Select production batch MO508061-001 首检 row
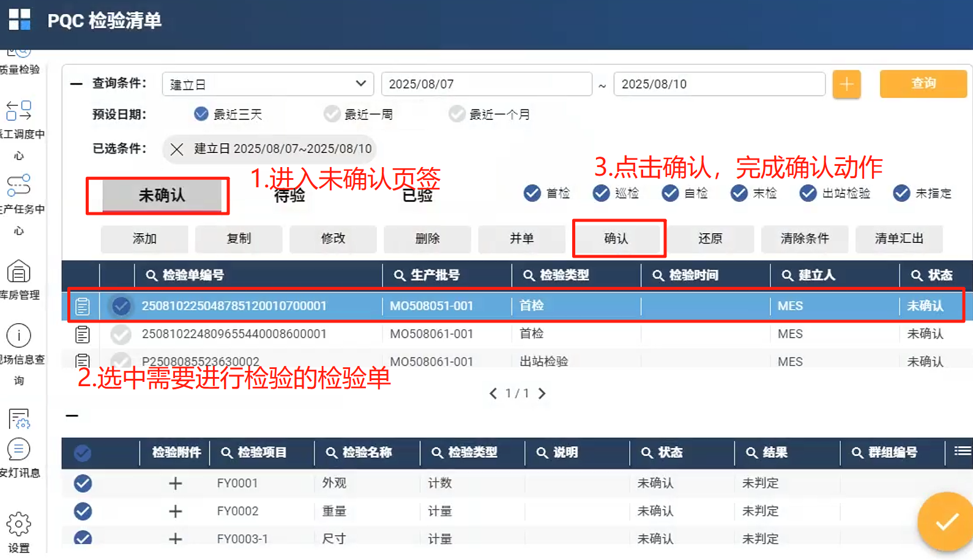973x560 pixels. click(x=517, y=334)
